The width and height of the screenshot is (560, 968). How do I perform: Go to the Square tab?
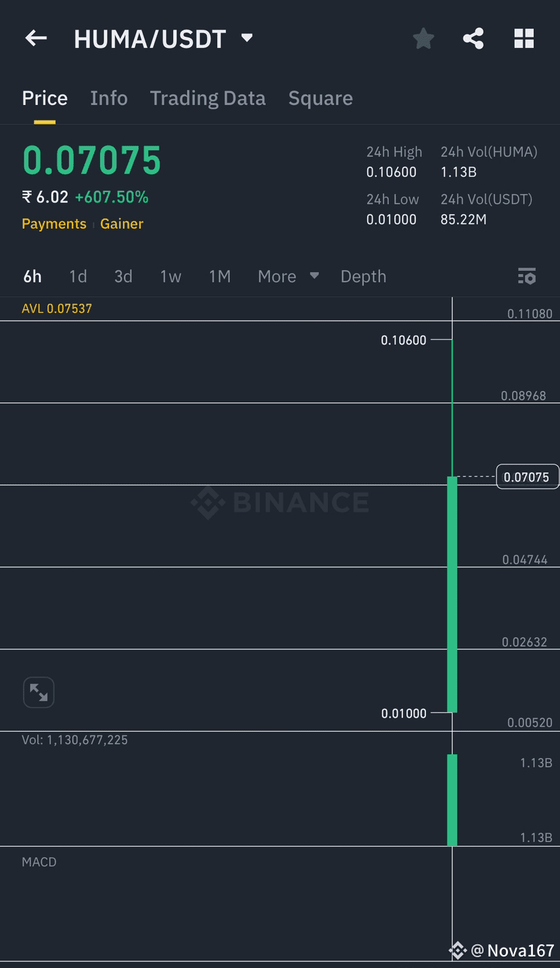tap(321, 98)
